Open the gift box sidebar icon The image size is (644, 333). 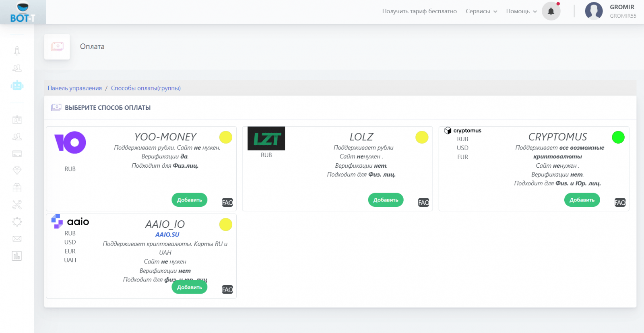click(17, 187)
